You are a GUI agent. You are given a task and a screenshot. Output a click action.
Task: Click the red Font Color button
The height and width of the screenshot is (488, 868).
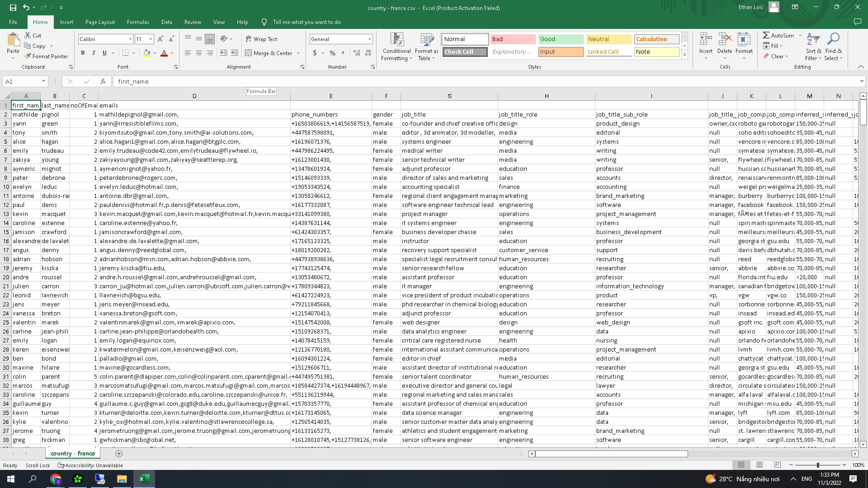click(164, 53)
